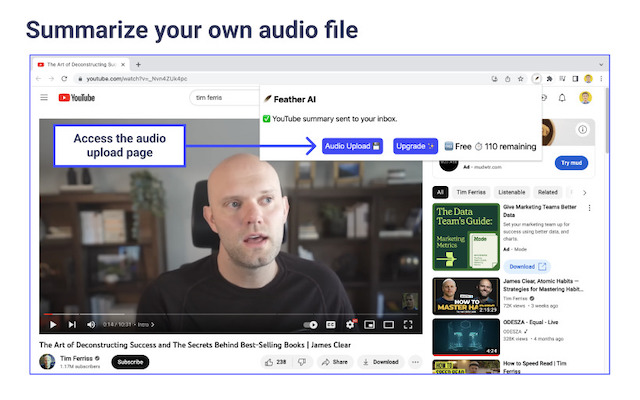Open a new browser tab

point(138,64)
